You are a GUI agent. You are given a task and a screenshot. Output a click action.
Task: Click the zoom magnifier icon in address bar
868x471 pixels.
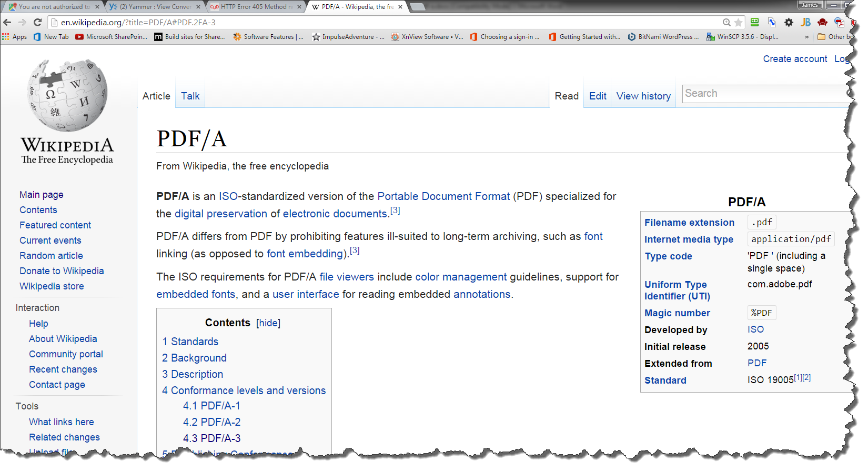[726, 23]
